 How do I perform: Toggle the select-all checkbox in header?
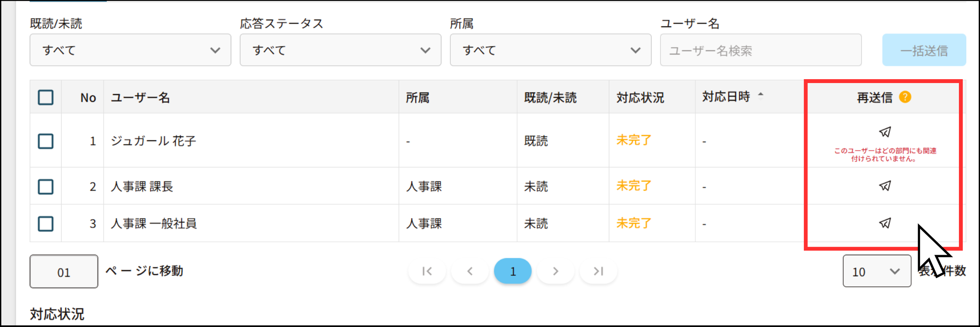(46, 98)
